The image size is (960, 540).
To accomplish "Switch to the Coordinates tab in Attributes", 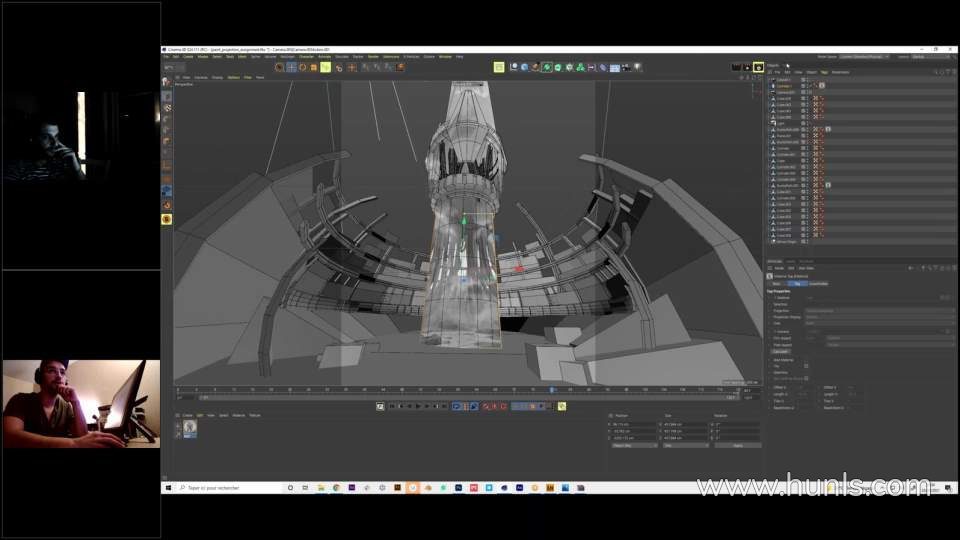I will [818, 284].
